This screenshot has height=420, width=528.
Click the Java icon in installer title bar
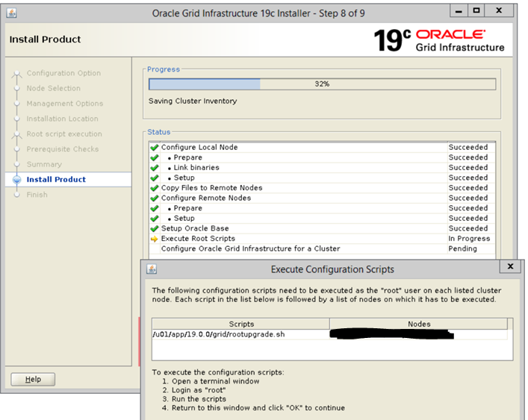tap(11, 13)
